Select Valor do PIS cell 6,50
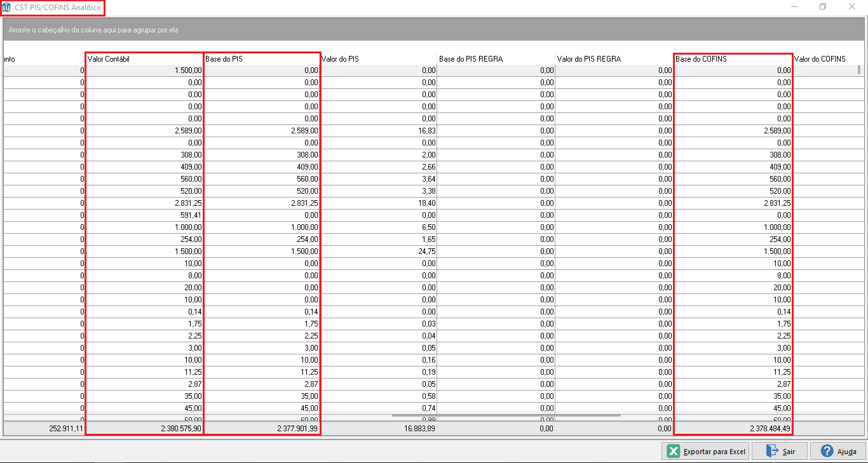Image resolution: width=868 pixels, height=463 pixels. pyautogui.click(x=379, y=227)
